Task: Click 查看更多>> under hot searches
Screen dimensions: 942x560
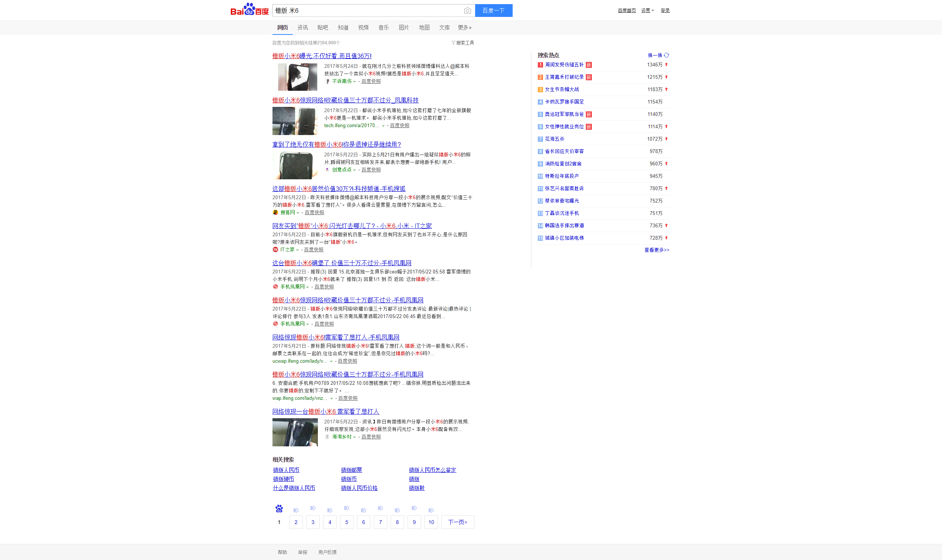Action: click(x=657, y=250)
